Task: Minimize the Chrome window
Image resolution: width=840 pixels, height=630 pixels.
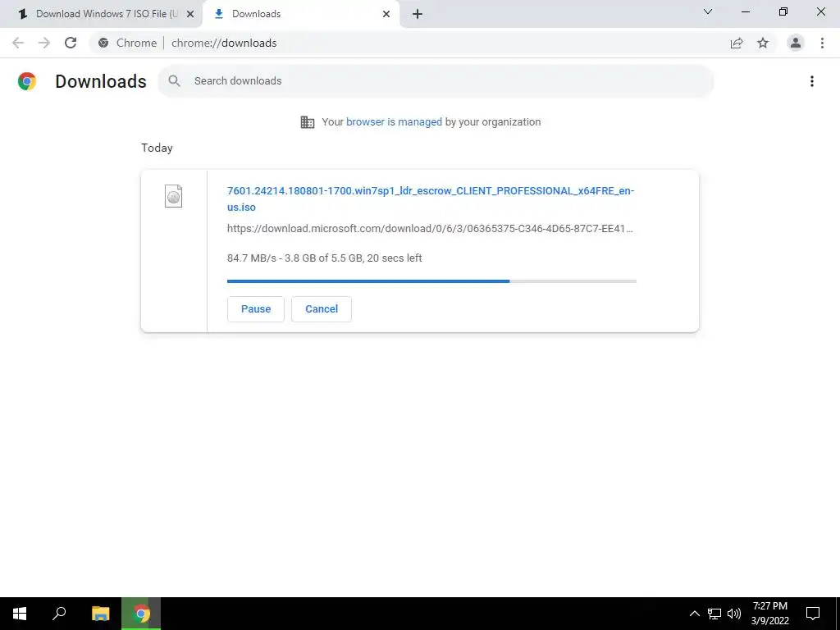Action: point(745,11)
